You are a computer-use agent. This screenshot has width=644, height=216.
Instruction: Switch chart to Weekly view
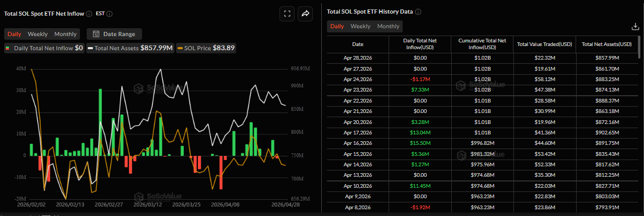(x=38, y=34)
